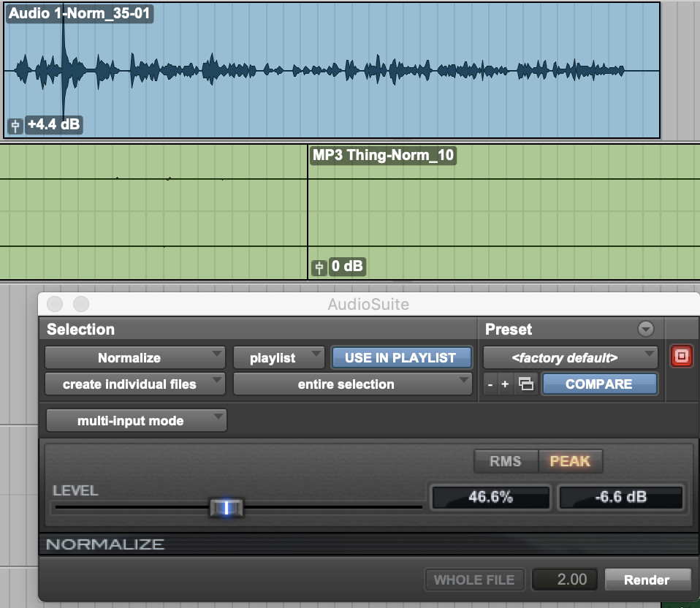Open the multi-input mode dropdown
This screenshot has width=700, height=608.
(136, 421)
